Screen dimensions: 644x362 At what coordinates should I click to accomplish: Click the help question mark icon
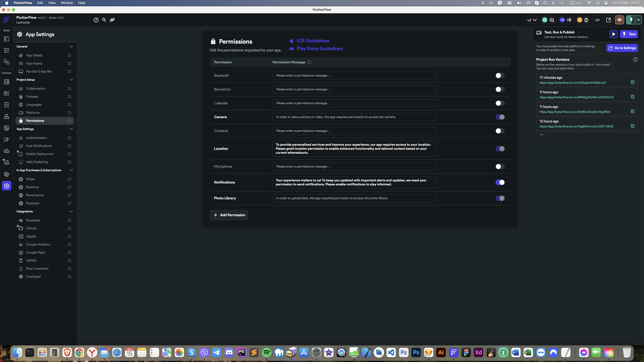tap(96, 20)
